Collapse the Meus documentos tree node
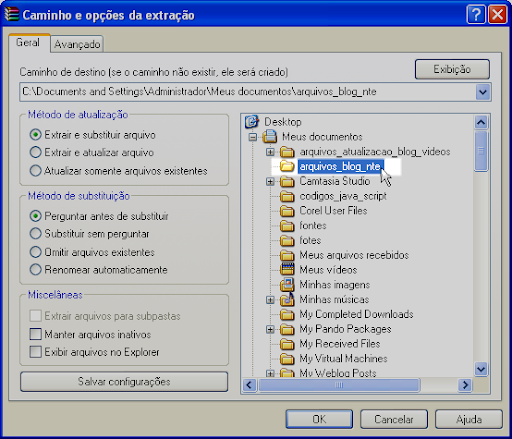 pos(253,137)
